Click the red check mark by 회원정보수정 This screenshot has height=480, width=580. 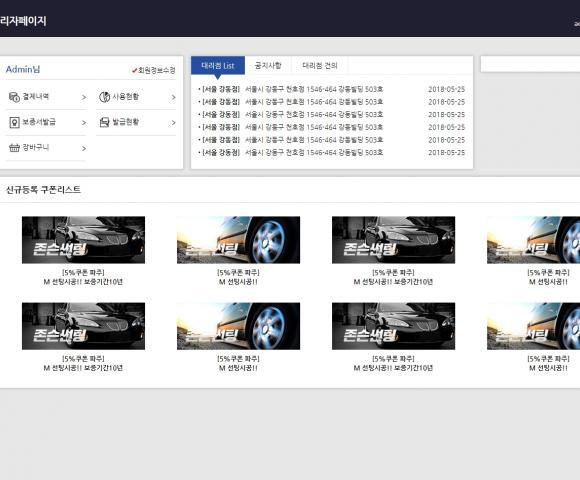click(x=134, y=70)
